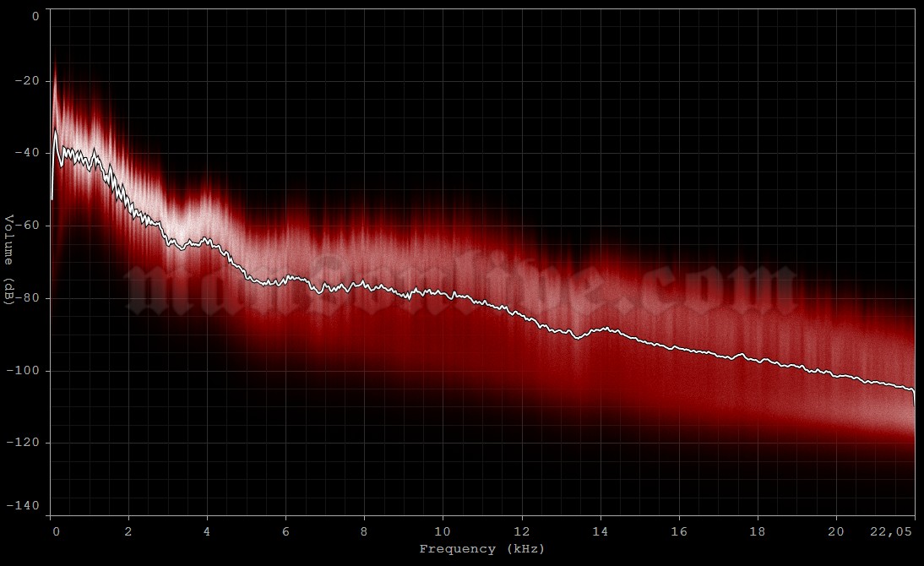
Task: Toggle the -100 dB gridline
Action: click(x=338, y=369)
